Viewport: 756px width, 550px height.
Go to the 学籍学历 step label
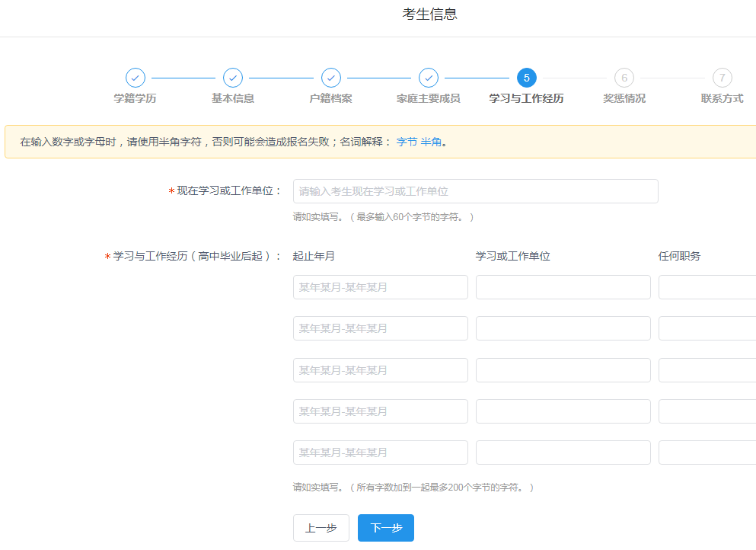tap(135, 98)
